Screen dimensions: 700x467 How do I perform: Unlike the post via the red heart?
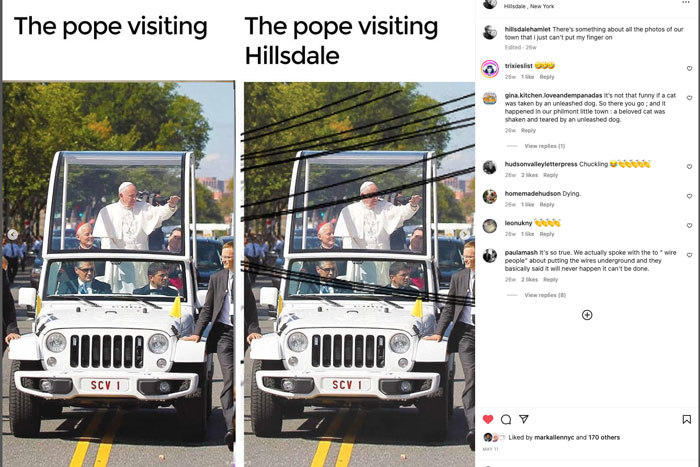coord(488,419)
